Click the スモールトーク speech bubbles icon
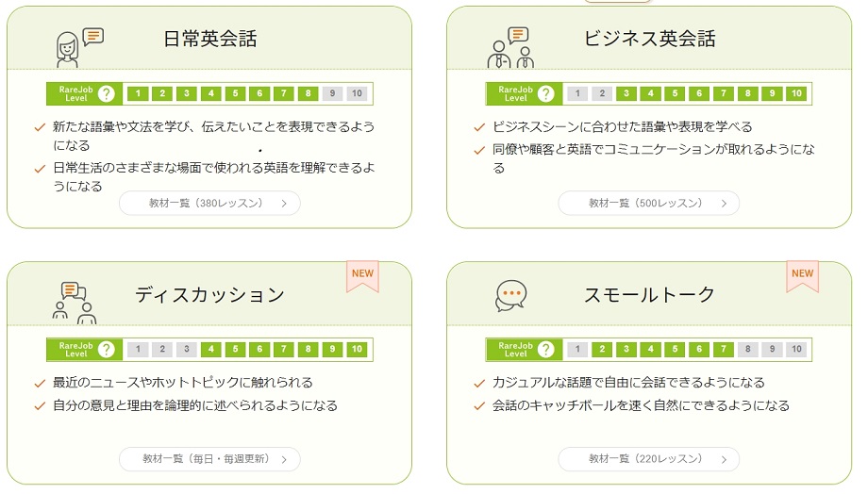This screenshot has height=494, width=868. [510, 296]
